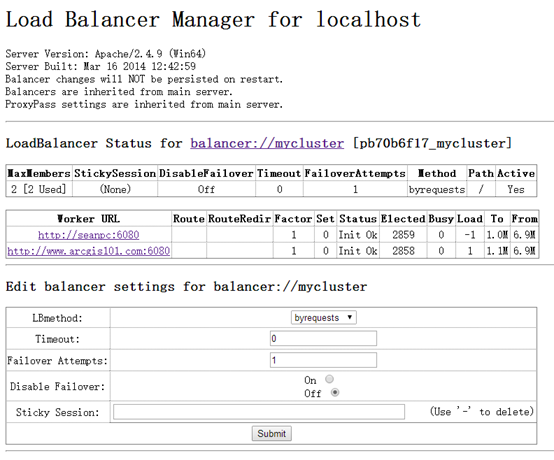Select Disable Failover Off radio button
The image size is (554, 460).
tap(335, 393)
